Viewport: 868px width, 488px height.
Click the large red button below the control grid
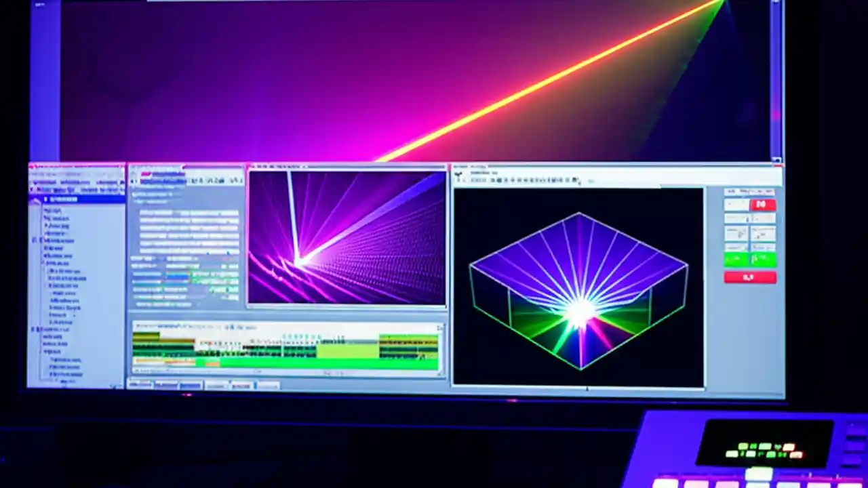(751, 277)
